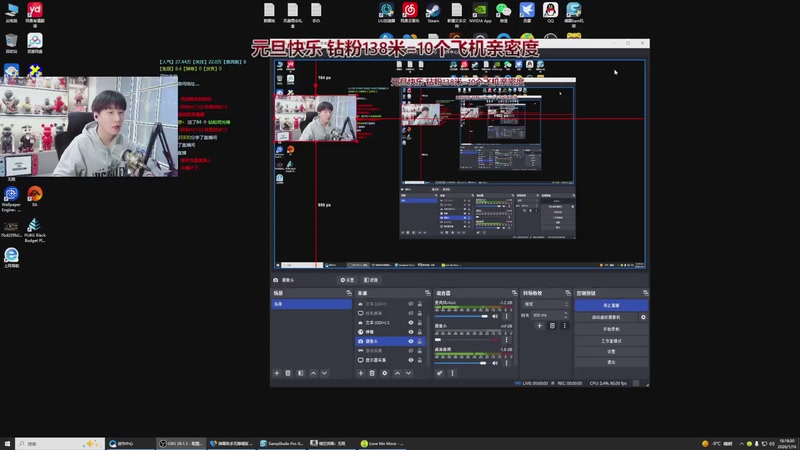800x450 pixels.
Task: Add a scene transition with plus icon
Action: click(540, 326)
